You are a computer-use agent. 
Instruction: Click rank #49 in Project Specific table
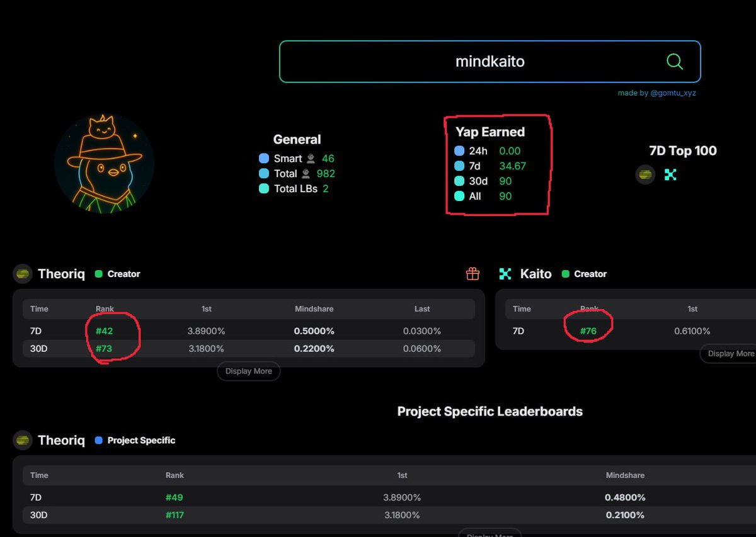click(175, 497)
